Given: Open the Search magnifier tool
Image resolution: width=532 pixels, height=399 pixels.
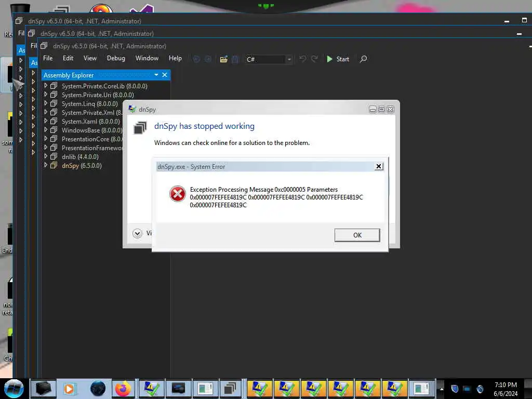Looking at the screenshot, I should click(x=363, y=59).
